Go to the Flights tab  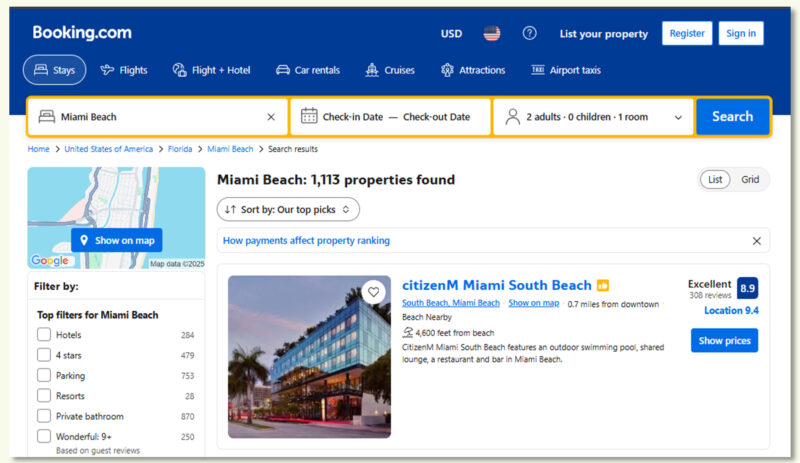coord(124,70)
